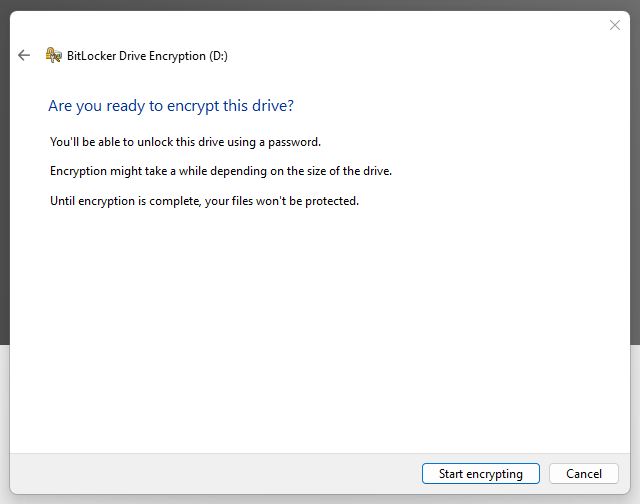640x504 pixels.
Task: Close the BitLocker dialog with the X
Action: [615, 25]
